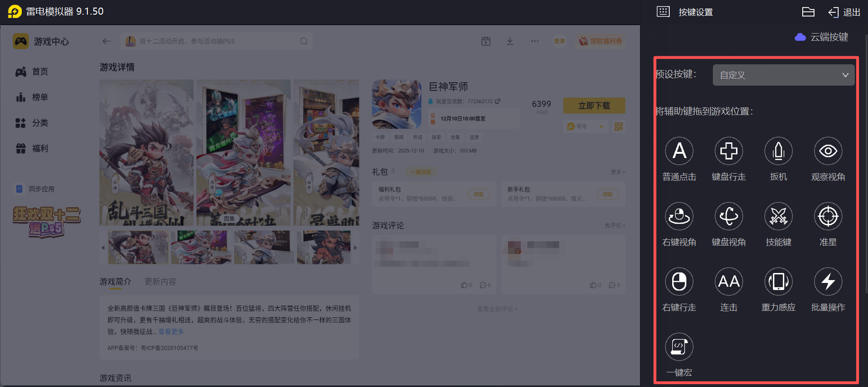Open the 巨神军师 game icon

pos(396,104)
